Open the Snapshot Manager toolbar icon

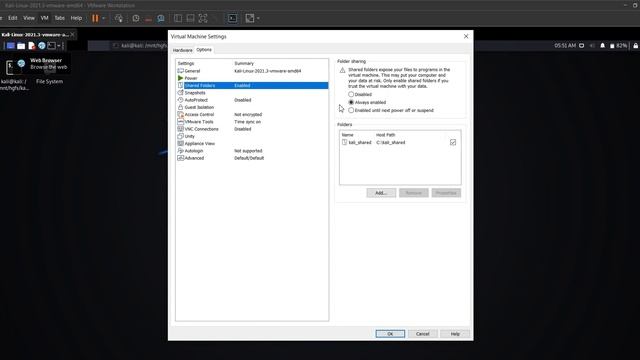tap(161, 18)
